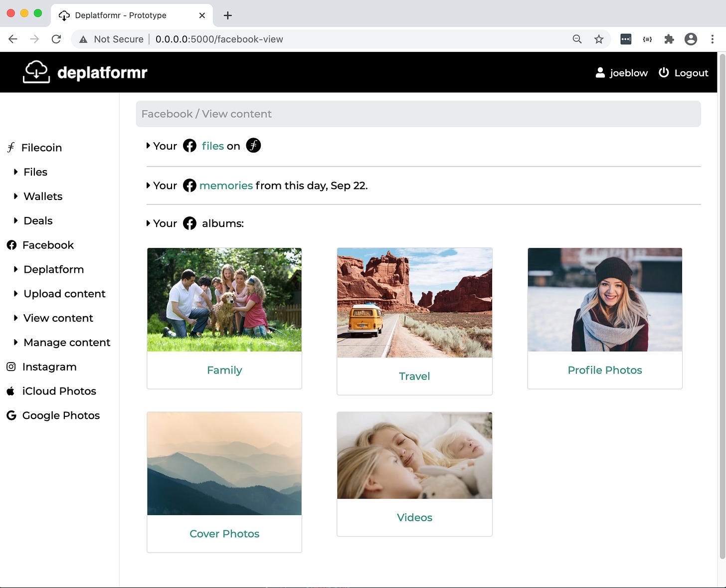Click the browser address bar URL

[x=219, y=39]
